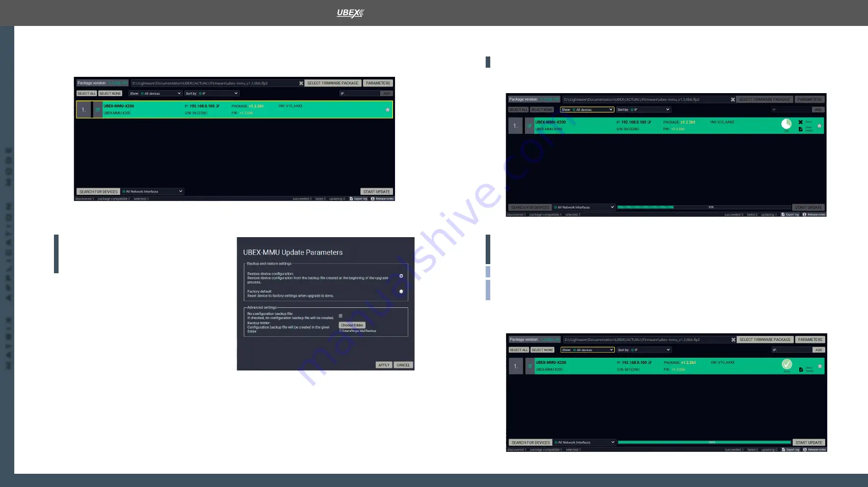Viewport: 868px width, 487px height.
Task: Click 'updating: 1' in 32% updater status bar
Action: point(769,214)
